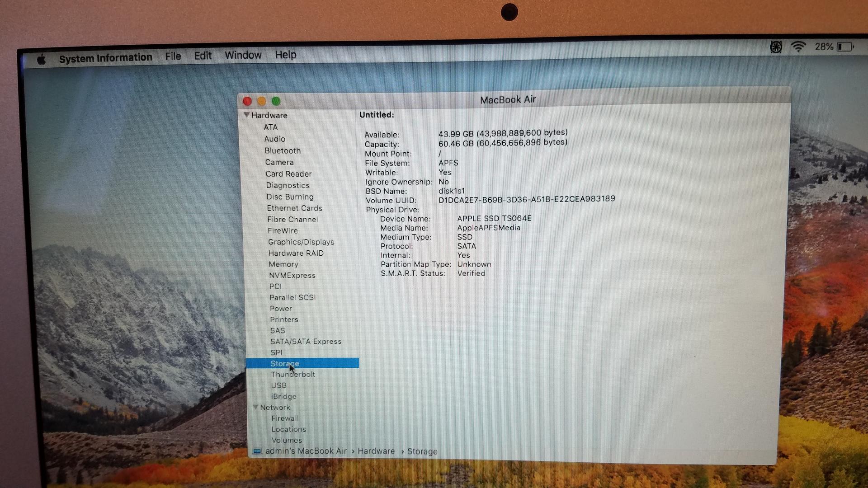
Task: Select Graphics/Displays in the sidebar
Action: pyautogui.click(x=301, y=242)
